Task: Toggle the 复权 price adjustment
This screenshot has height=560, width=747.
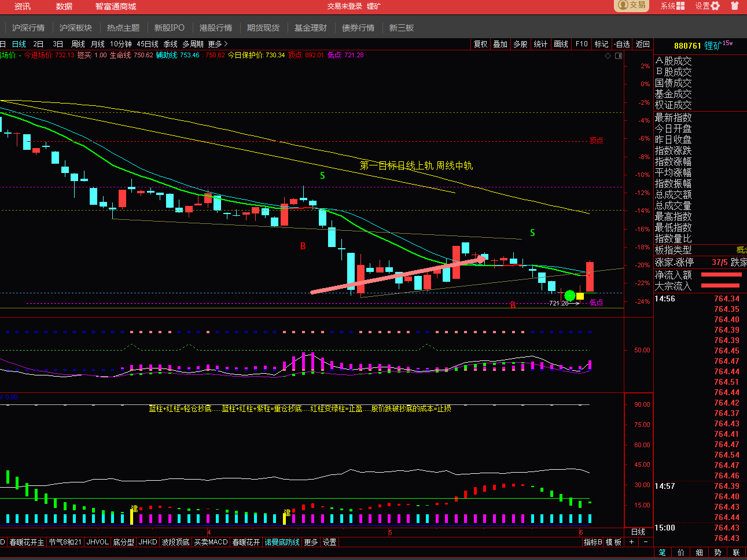Action: (x=481, y=44)
